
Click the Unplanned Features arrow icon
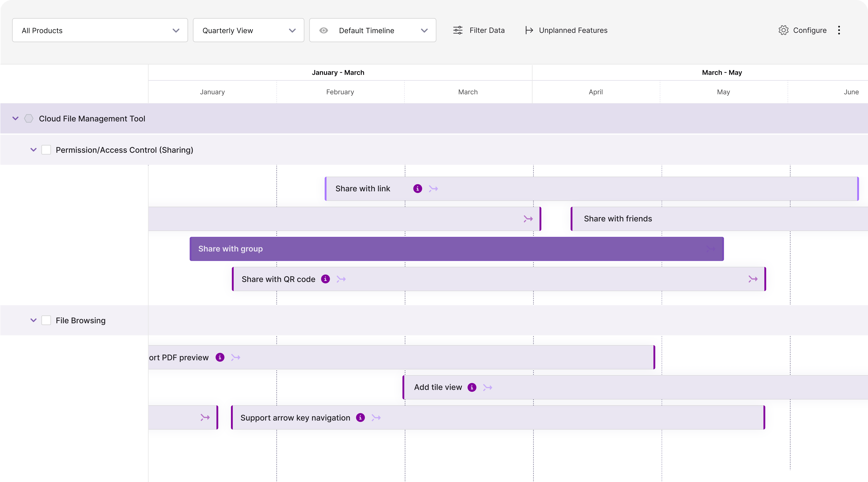[x=529, y=30]
